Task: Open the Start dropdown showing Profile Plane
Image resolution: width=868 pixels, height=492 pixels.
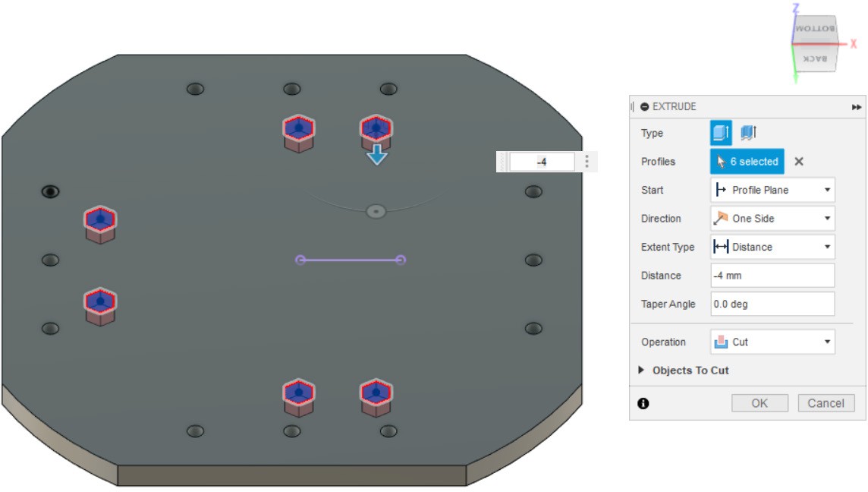Action: pos(772,190)
